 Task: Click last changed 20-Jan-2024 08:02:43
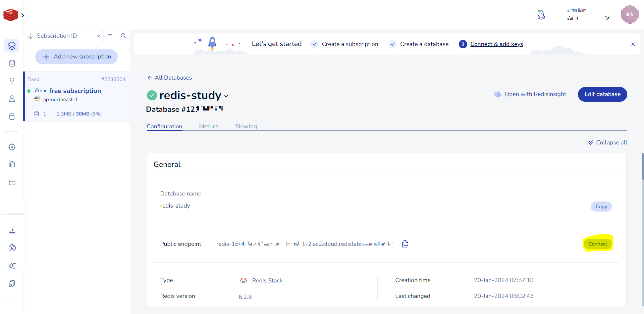point(503,296)
